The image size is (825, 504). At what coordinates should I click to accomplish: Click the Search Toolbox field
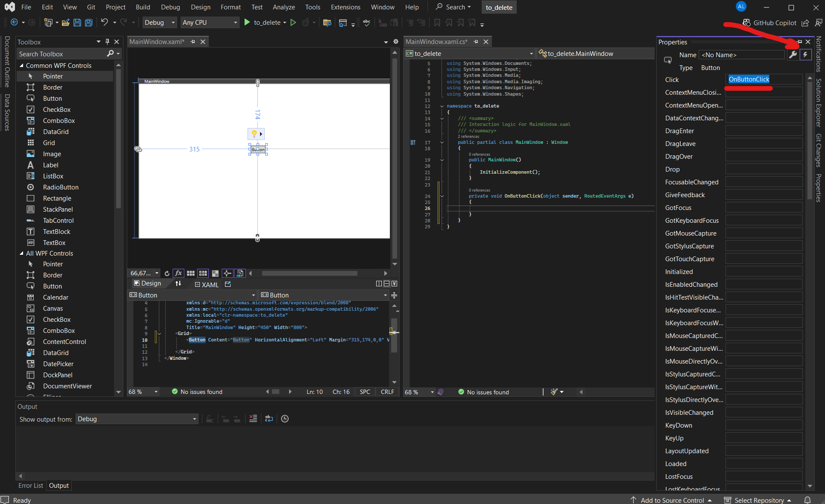pos(60,54)
